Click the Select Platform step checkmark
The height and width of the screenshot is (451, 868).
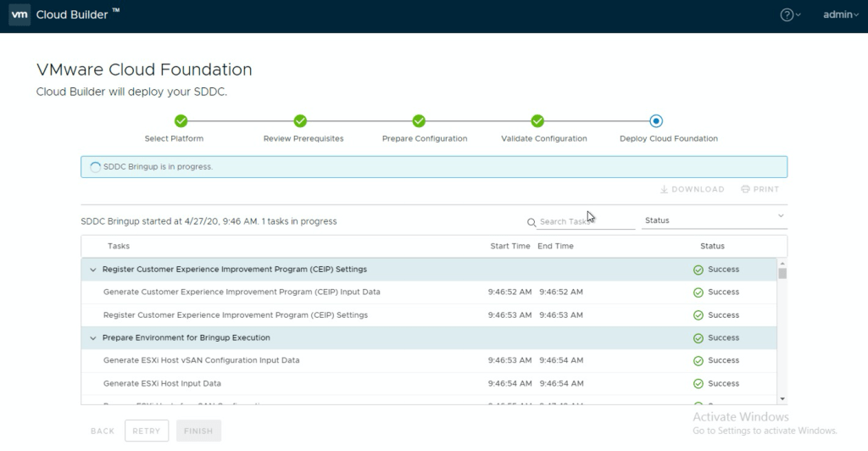click(x=181, y=121)
